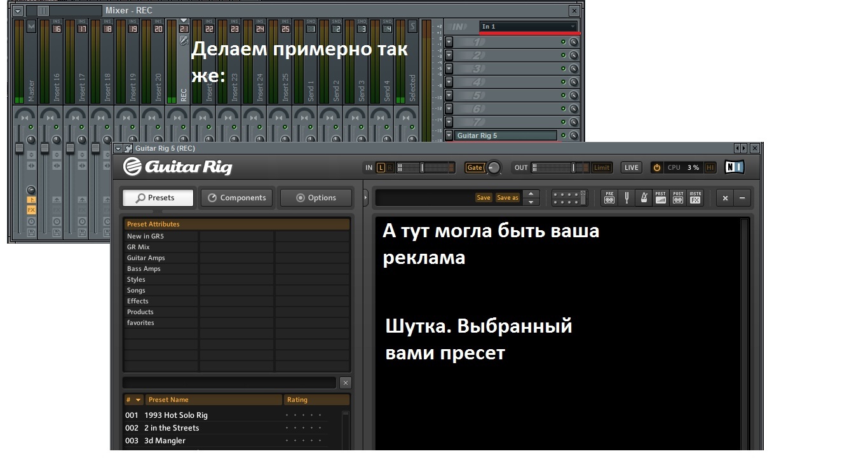The height and width of the screenshot is (463, 868).
Task: Open Guitar Rig plugin window menu arrow
Action: (118, 148)
